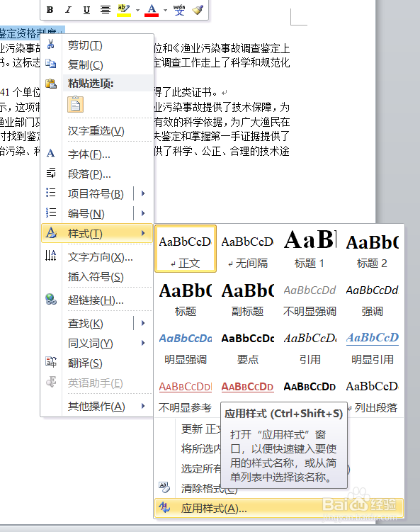Screen dimensions: 420x532
Task: Click the Apply Styles icon
Action: click(164, 508)
